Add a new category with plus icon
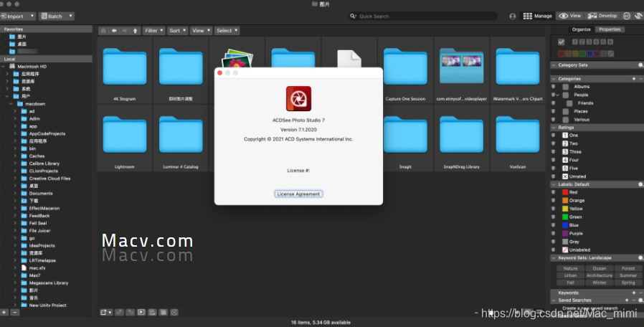644x327 pixels. click(634, 78)
